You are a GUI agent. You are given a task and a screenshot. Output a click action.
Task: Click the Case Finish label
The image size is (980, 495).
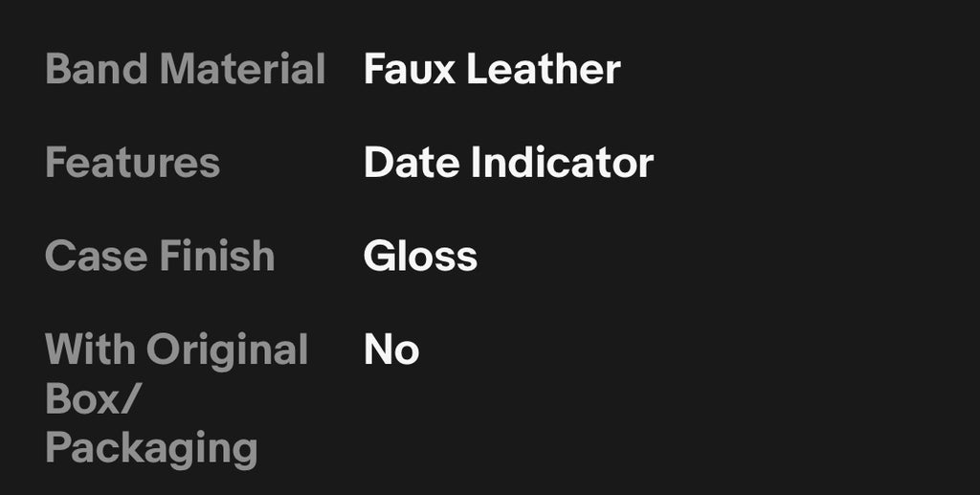[x=160, y=256]
